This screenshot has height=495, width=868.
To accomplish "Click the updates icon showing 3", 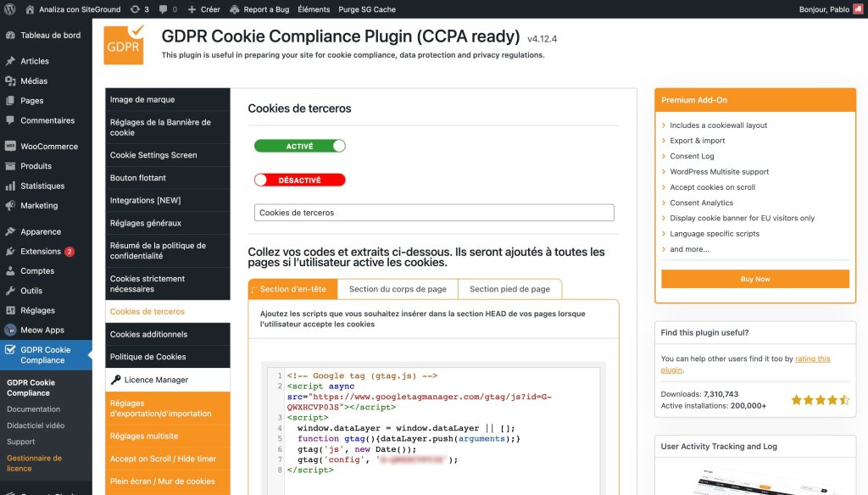I will pos(135,9).
